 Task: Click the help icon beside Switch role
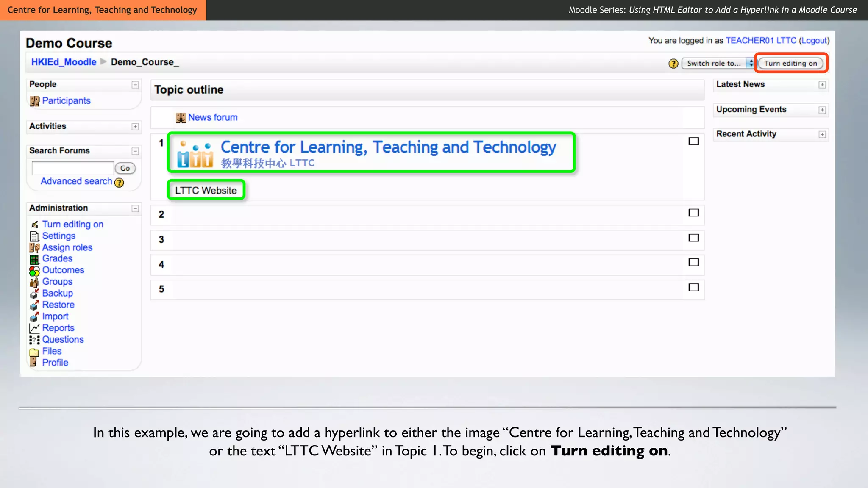pos(673,64)
